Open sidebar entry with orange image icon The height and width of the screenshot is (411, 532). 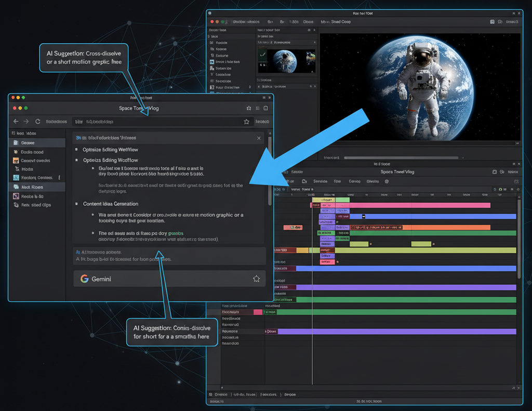pyautogui.click(x=31, y=161)
